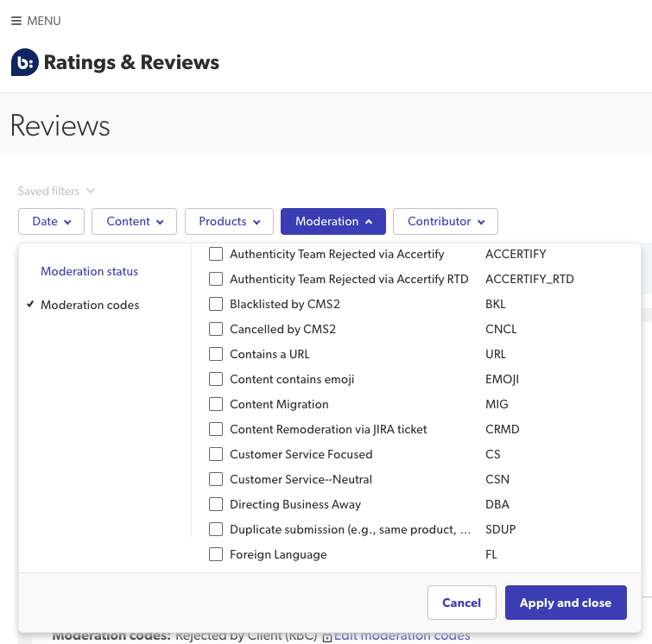Screen dimensions: 652x644
Task: Open the hamburger MENU icon
Action: 16,21
